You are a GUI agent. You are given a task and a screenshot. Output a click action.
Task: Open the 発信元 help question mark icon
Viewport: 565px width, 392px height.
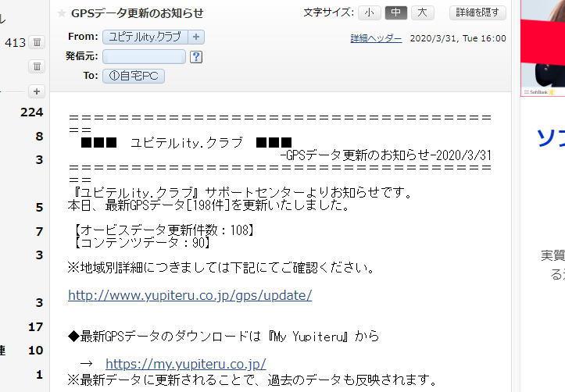click(196, 57)
